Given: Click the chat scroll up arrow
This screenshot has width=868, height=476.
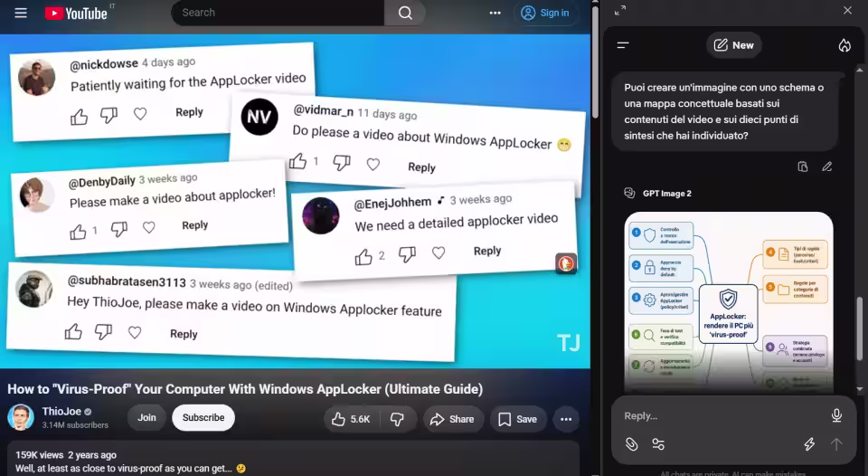Looking at the screenshot, I should pyautogui.click(x=860, y=70).
